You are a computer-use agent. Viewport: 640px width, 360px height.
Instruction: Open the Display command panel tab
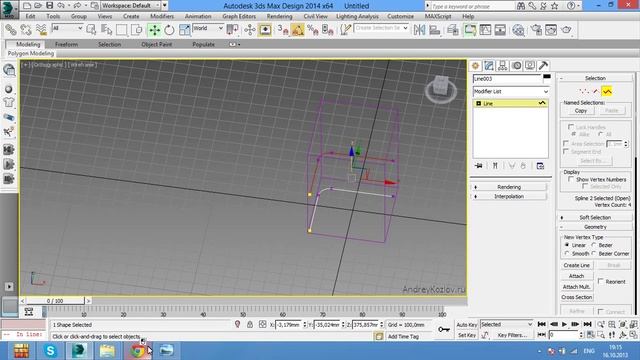pyautogui.click(x=530, y=66)
